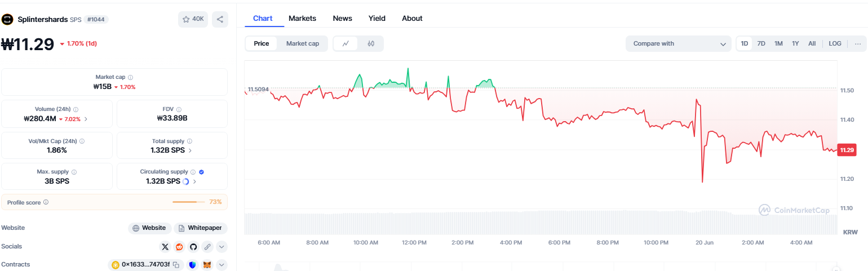Select the Market cap chart toggle
The width and height of the screenshot is (868, 271).
303,43
